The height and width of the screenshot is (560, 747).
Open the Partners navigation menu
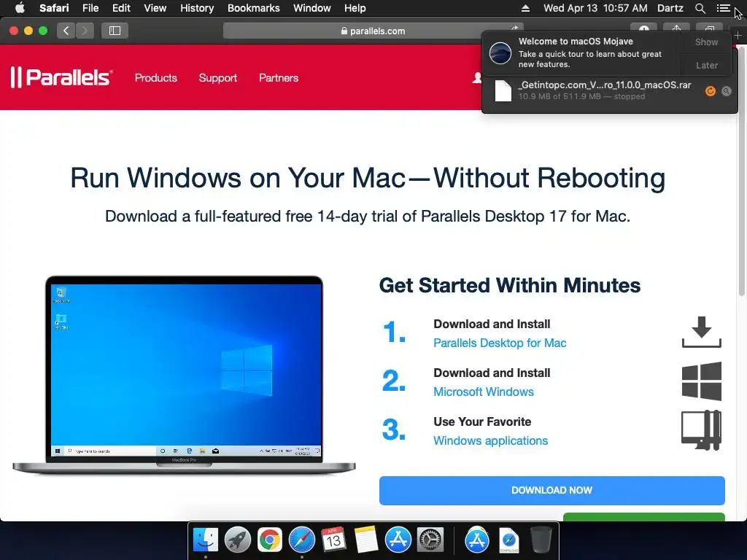[279, 77]
